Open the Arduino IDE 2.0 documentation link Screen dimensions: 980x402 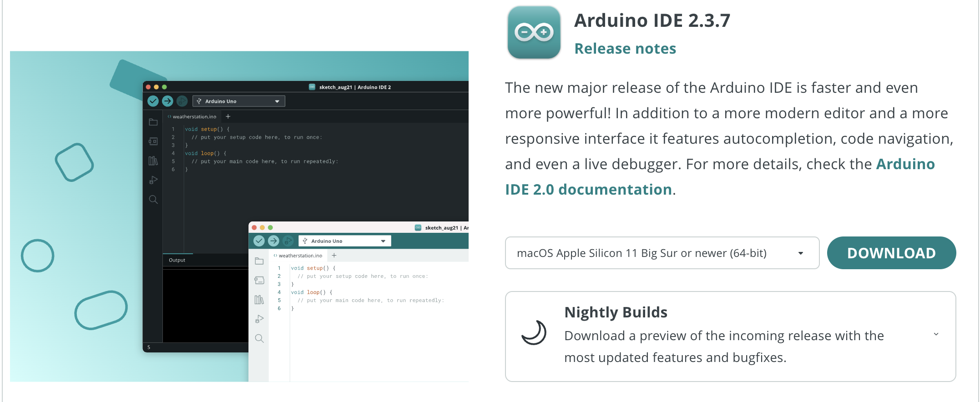[720, 177]
